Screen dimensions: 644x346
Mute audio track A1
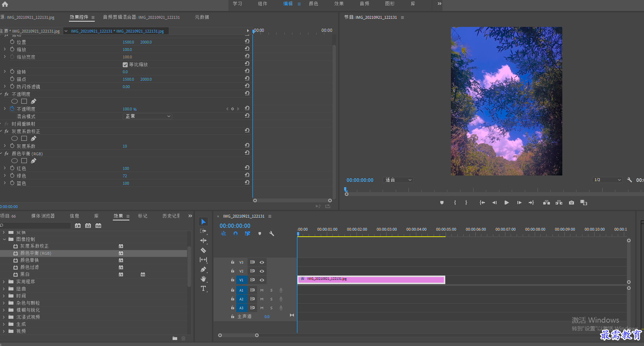click(x=262, y=290)
